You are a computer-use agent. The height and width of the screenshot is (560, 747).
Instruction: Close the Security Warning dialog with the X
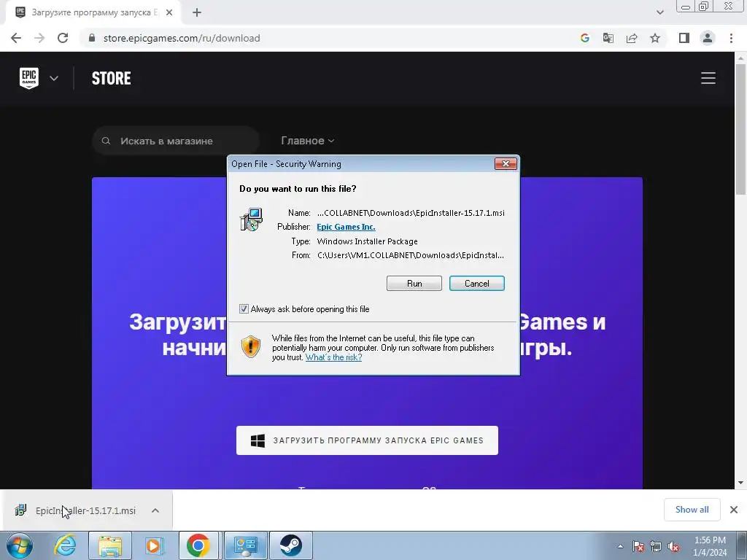click(x=506, y=164)
